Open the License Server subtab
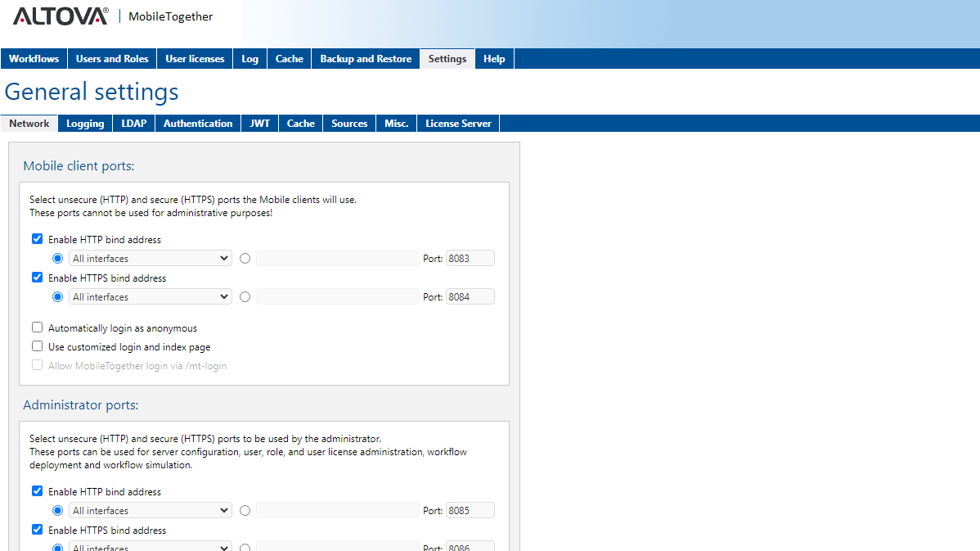Screen dimensions: 980x551 point(458,124)
